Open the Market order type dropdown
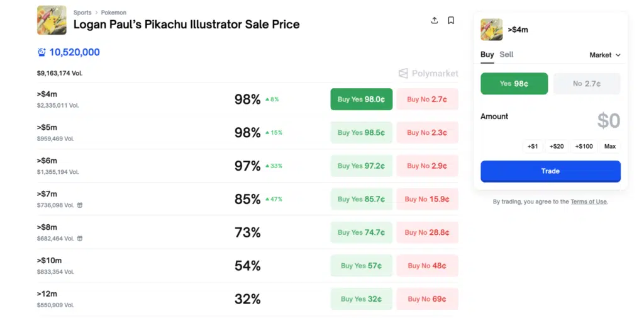This screenshot has width=644, height=318. pos(604,55)
